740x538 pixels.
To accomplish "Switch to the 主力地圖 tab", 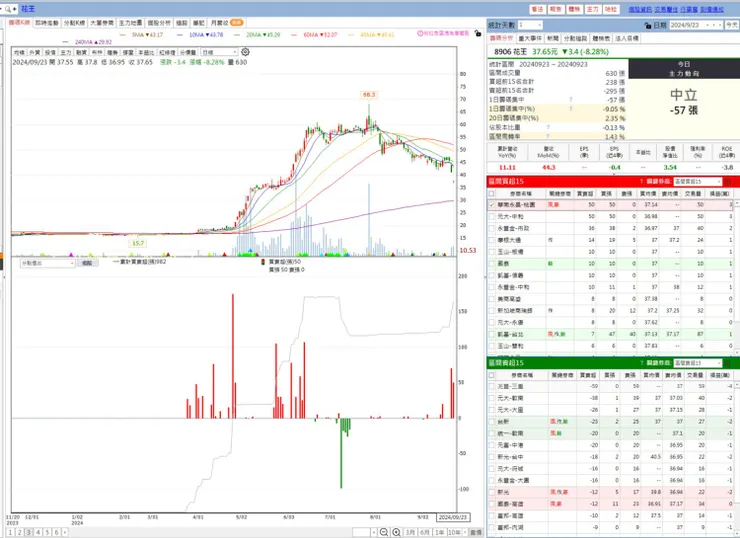I will [130, 23].
